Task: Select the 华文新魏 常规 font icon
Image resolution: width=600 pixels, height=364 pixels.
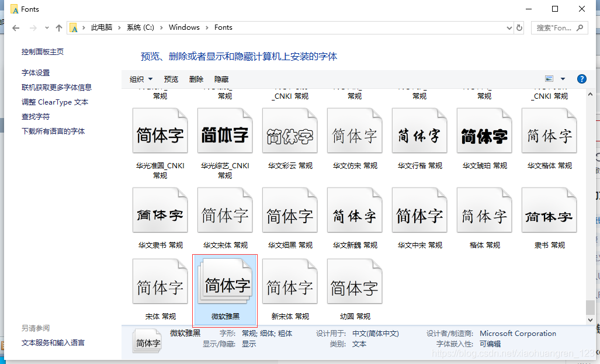Action: [355, 210]
